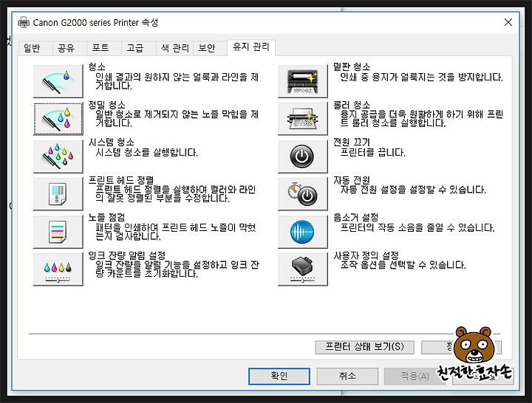The image size is (532, 403).
Task: Click the 프린터를 끕니다 description
Action: [373, 153]
